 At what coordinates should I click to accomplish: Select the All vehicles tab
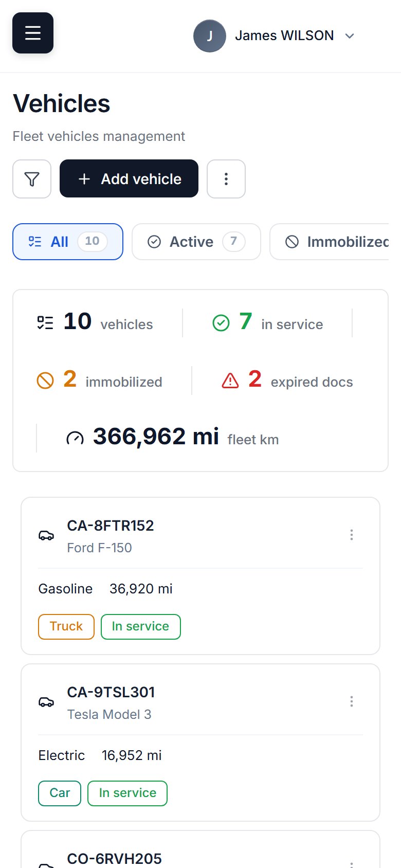coord(68,242)
